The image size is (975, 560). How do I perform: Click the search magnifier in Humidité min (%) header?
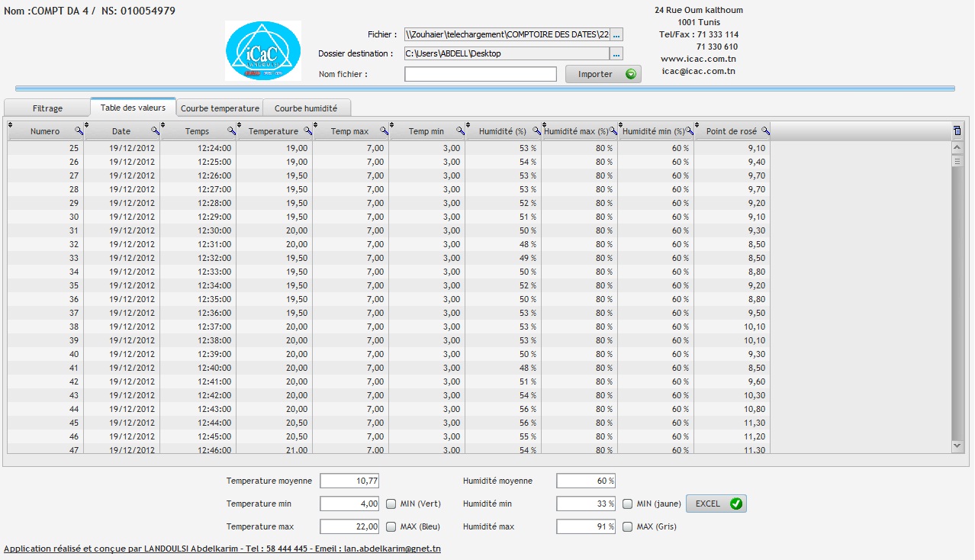689,131
